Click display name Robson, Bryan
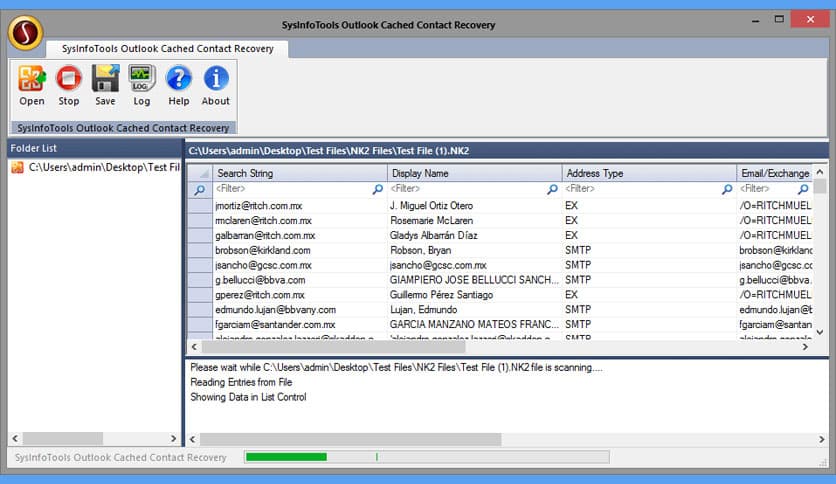 coord(421,251)
